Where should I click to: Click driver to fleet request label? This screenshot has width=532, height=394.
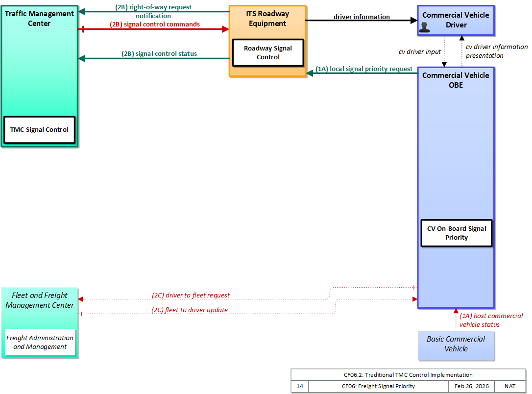tap(191, 295)
